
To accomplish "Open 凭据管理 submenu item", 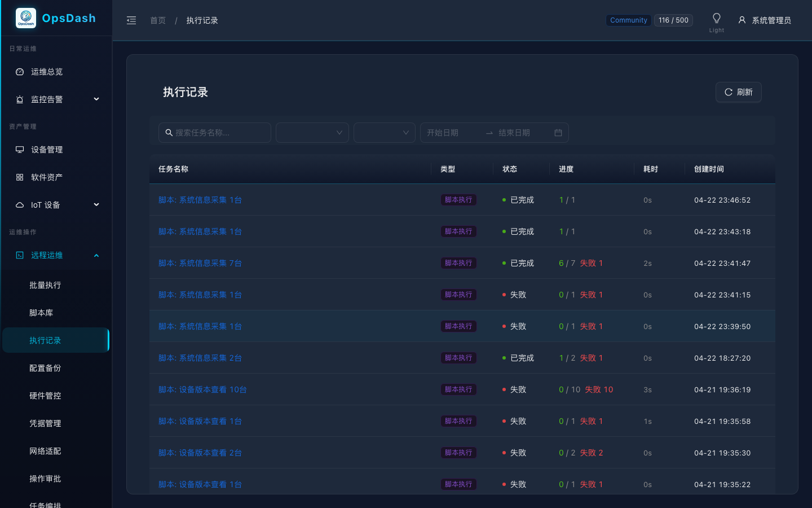I will pos(56,423).
